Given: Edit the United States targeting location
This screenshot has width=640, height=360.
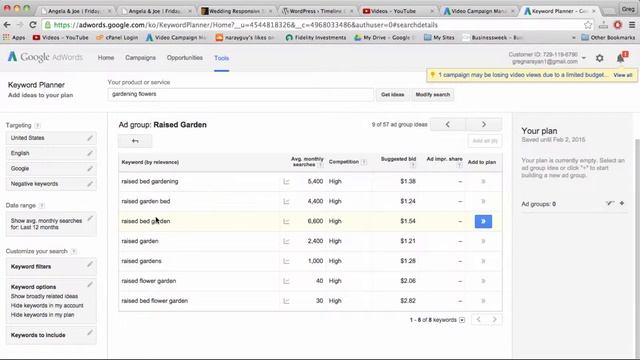Looking at the screenshot, I should (90, 138).
